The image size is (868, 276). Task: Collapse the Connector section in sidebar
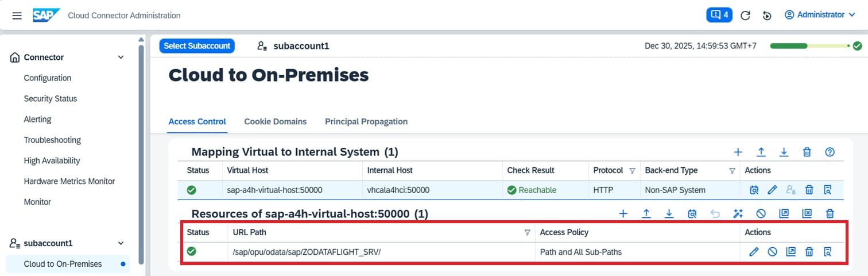tap(121, 57)
